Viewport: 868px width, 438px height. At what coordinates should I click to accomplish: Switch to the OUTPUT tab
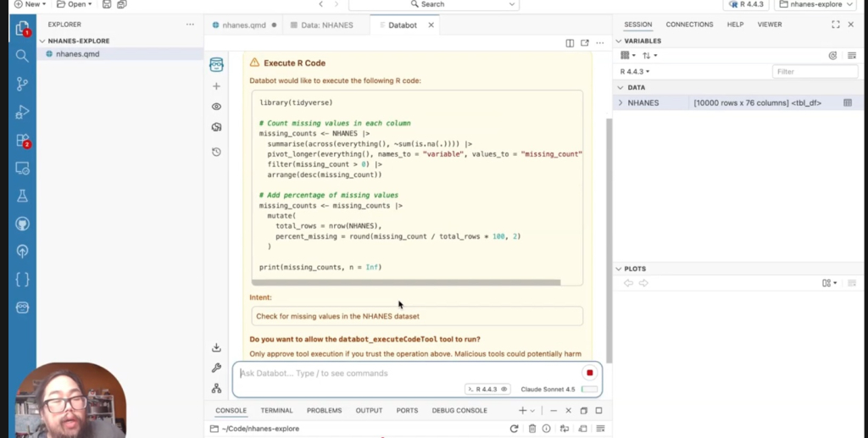click(x=369, y=410)
